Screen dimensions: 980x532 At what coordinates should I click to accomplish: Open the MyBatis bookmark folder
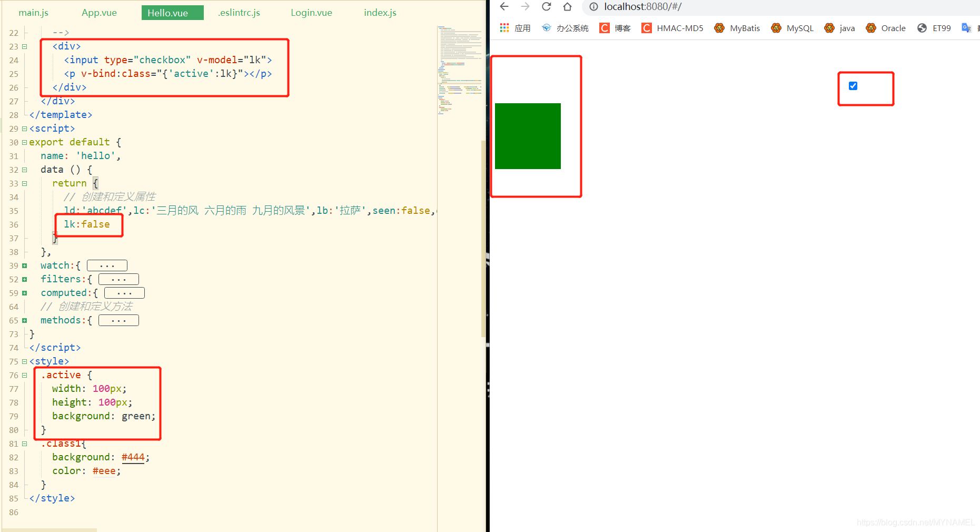coord(737,28)
